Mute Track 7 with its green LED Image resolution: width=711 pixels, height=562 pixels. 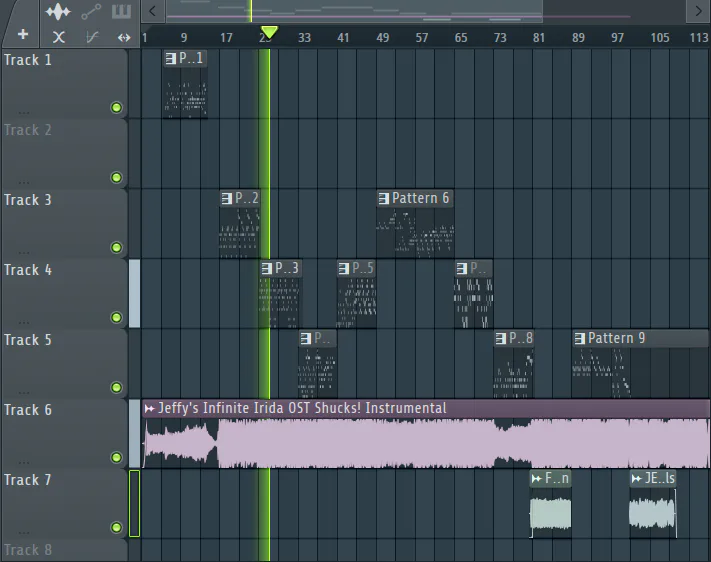click(x=117, y=527)
